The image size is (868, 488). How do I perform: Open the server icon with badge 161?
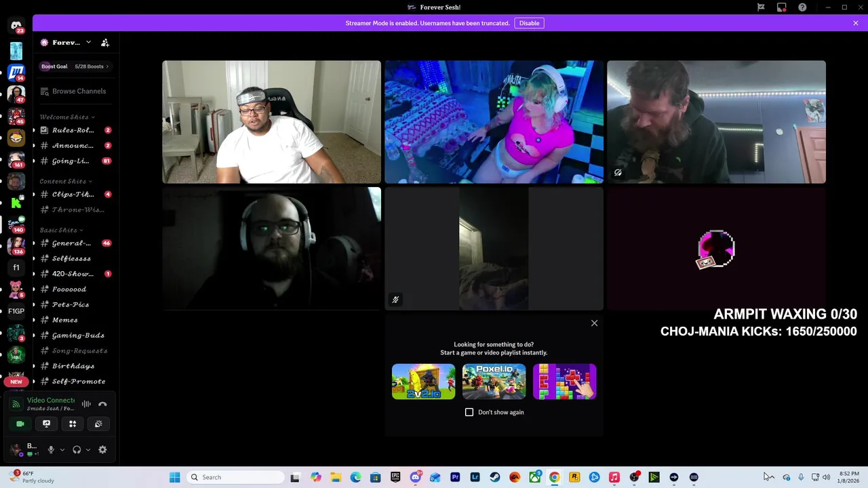tap(16, 159)
